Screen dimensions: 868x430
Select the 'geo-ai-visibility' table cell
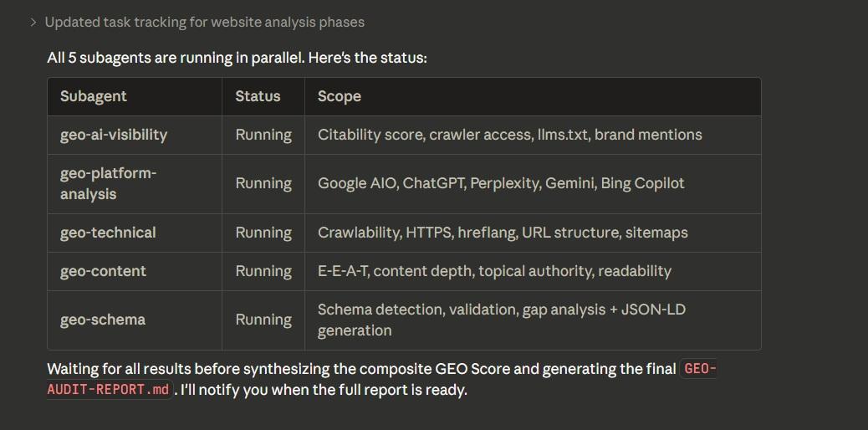[x=135, y=135]
